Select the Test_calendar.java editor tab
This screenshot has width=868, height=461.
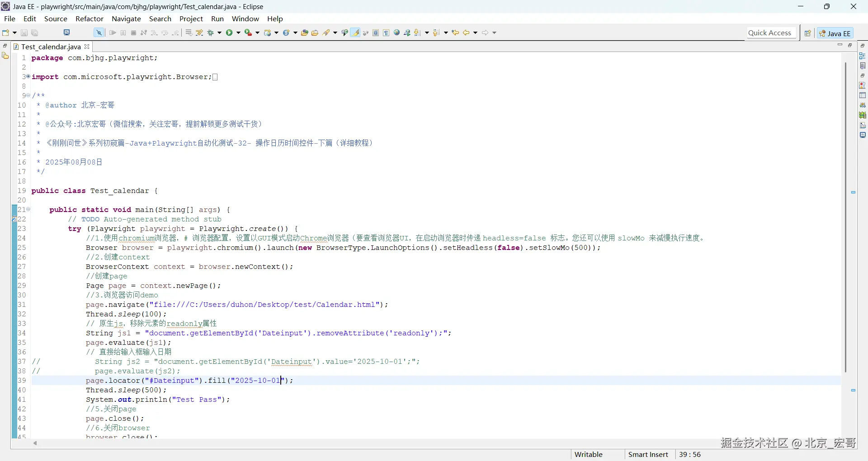point(51,47)
